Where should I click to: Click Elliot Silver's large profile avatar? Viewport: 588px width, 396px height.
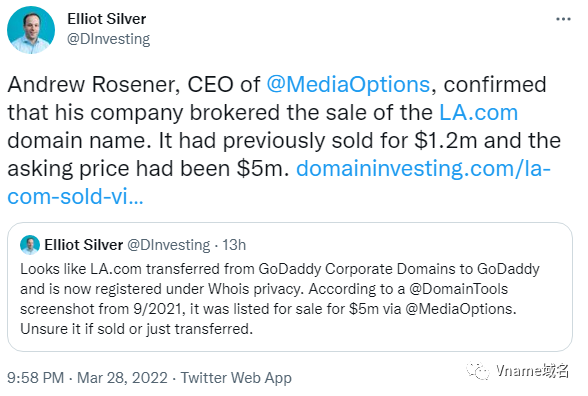click(x=31, y=30)
